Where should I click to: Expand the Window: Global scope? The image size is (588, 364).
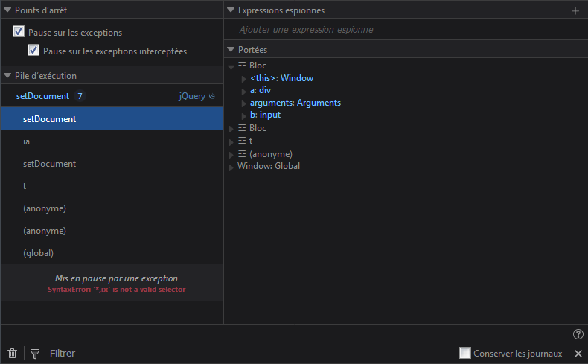(x=231, y=167)
